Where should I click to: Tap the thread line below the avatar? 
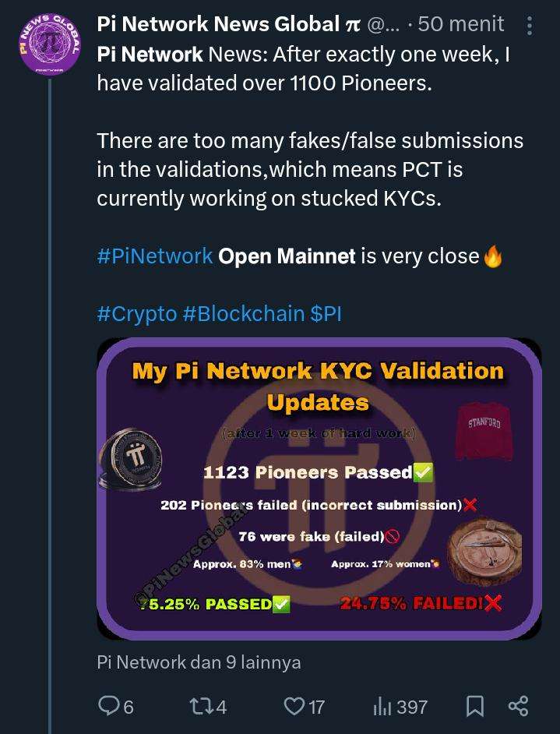coord(49,390)
